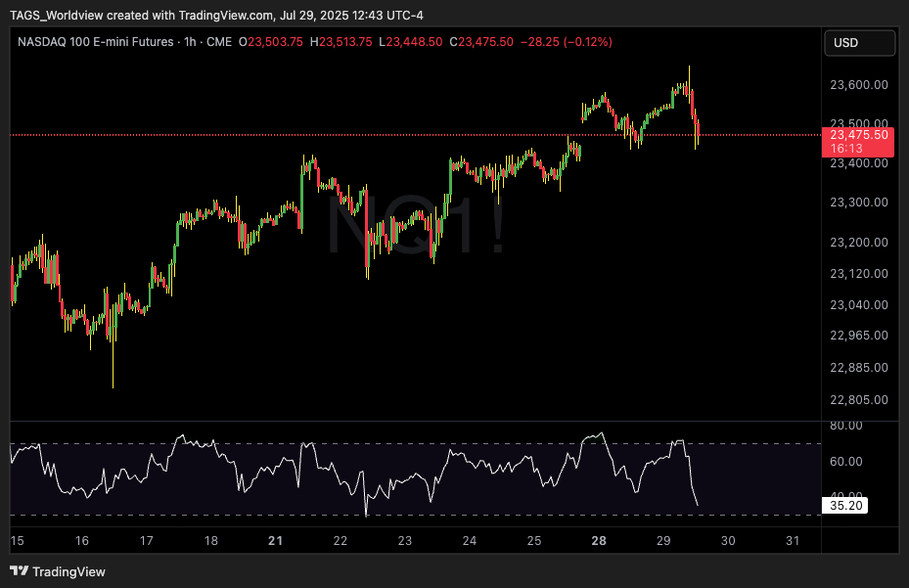This screenshot has height=588, width=909.
Task: Click the 23,600.00 price axis label
Action: [858, 85]
